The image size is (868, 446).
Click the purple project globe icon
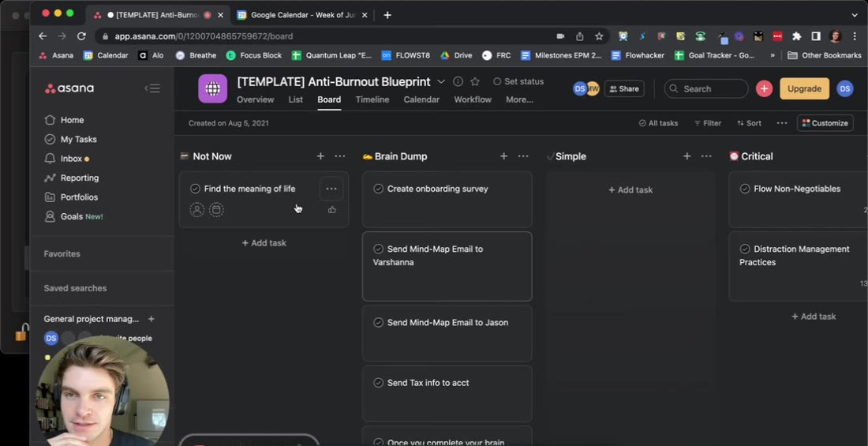coord(212,88)
